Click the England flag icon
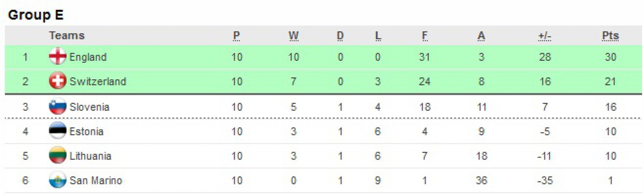Viewport: 644px width, 195px height. coord(57,56)
